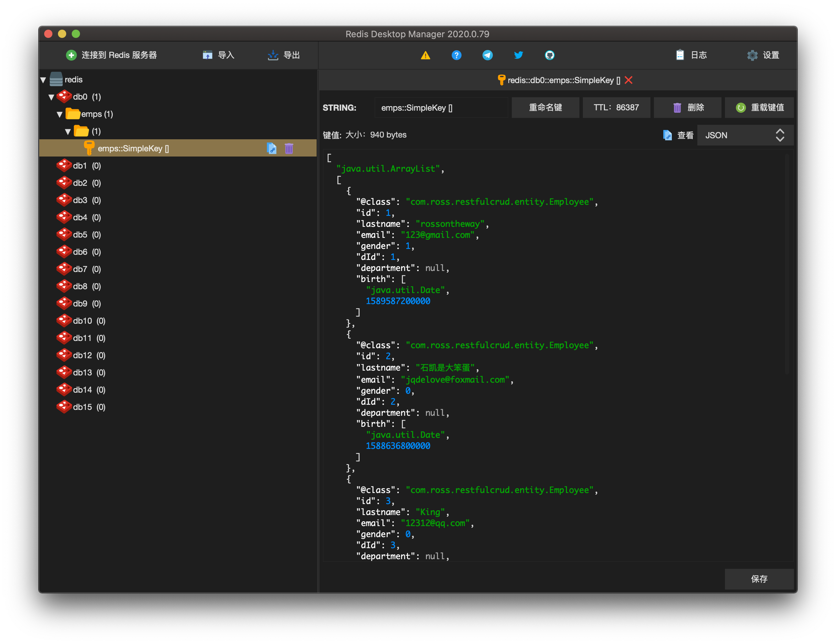Collapse the db0 database node
The height and width of the screenshot is (644, 836).
click(51, 97)
